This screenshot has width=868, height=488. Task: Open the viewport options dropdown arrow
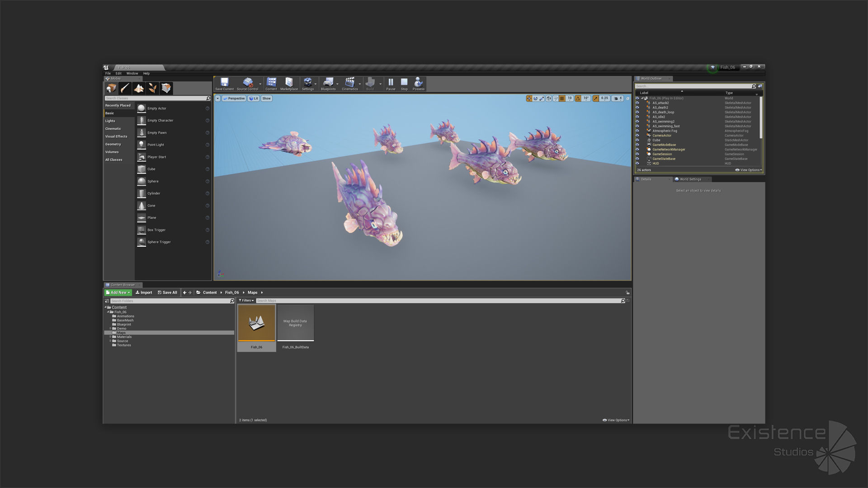coord(217,99)
